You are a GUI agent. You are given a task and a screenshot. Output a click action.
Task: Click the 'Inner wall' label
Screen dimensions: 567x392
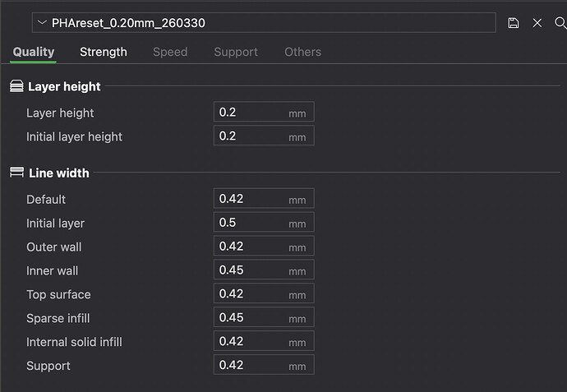point(52,271)
